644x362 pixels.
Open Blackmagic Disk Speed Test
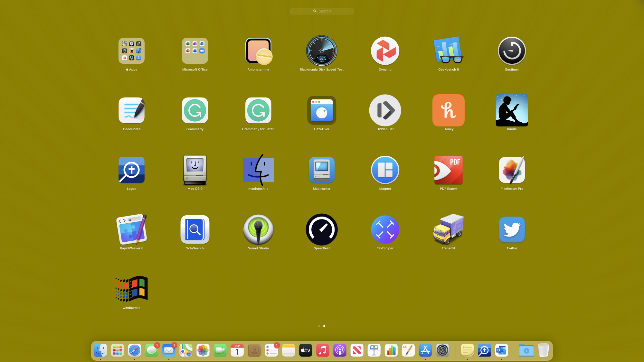coord(321,51)
